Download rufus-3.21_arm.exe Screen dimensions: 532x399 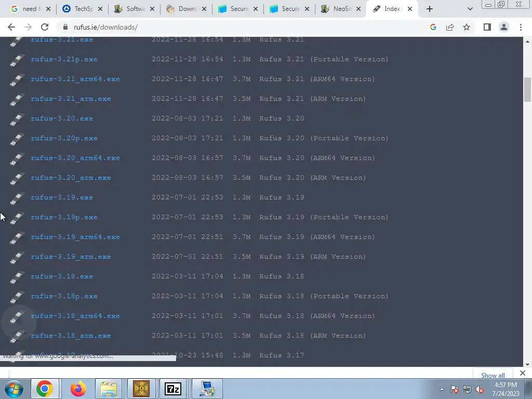[x=71, y=98]
